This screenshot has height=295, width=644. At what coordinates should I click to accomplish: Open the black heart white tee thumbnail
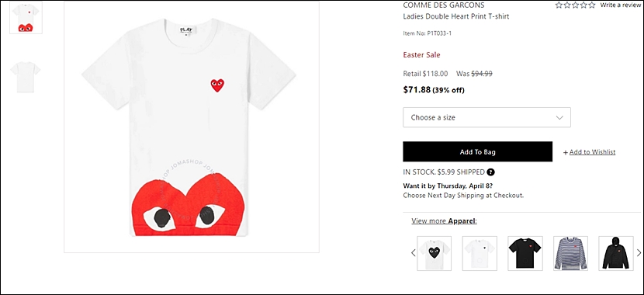[435, 253]
